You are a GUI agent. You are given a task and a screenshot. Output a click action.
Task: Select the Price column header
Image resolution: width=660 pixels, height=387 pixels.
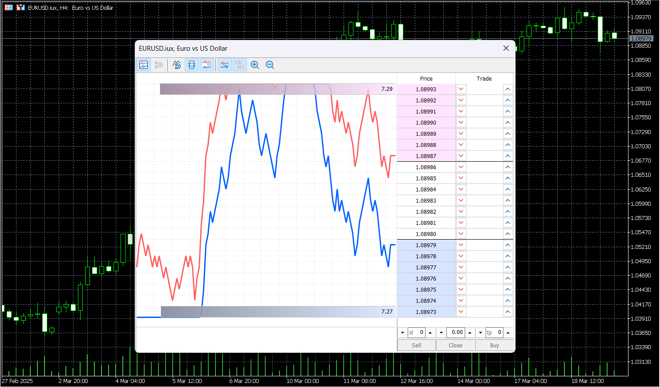click(x=426, y=79)
